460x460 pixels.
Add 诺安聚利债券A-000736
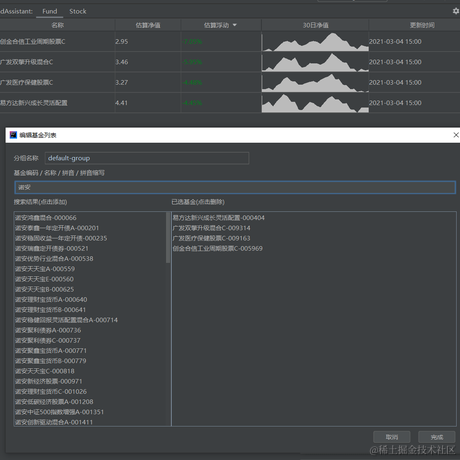pyautogui.click(x=48, y=330)
